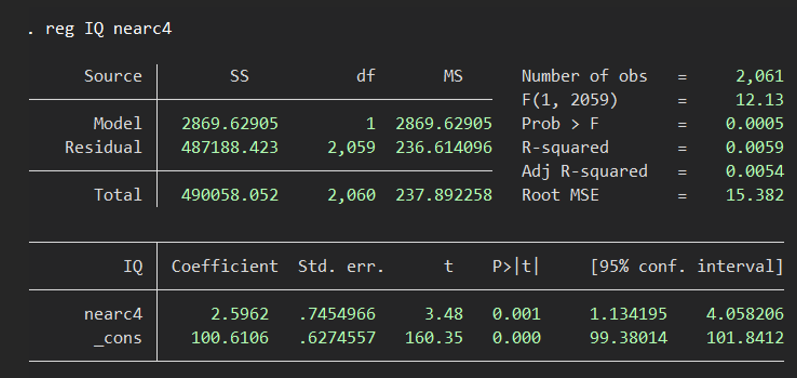Click the command line 'reg IQ nearc4'
797x378 pixels.
(x=108, y=29)
